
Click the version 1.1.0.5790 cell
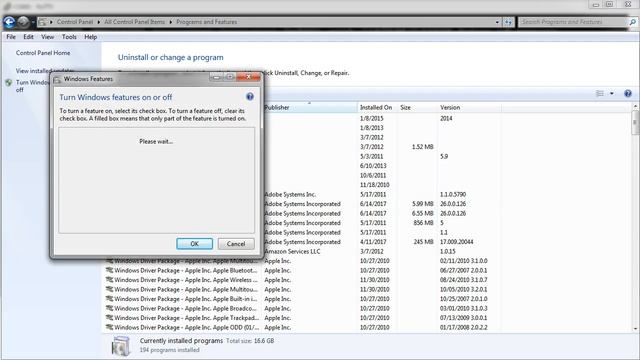453,194
